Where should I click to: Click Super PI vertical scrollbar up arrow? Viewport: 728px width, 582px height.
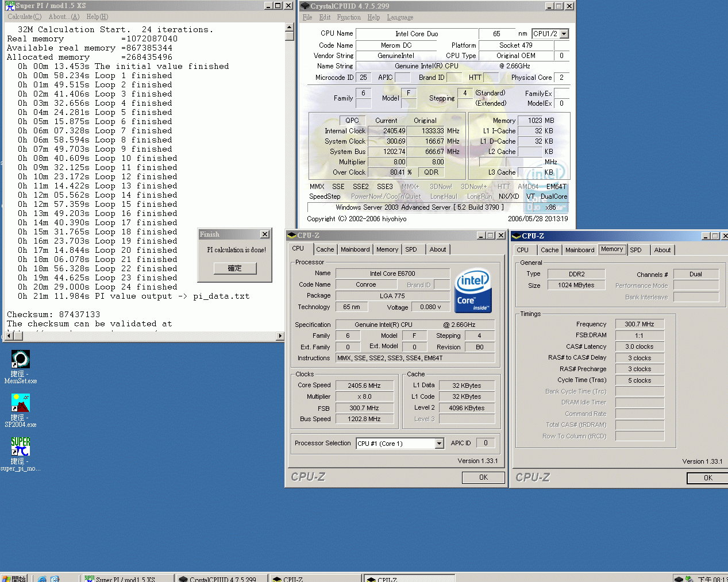click(289, 27)
